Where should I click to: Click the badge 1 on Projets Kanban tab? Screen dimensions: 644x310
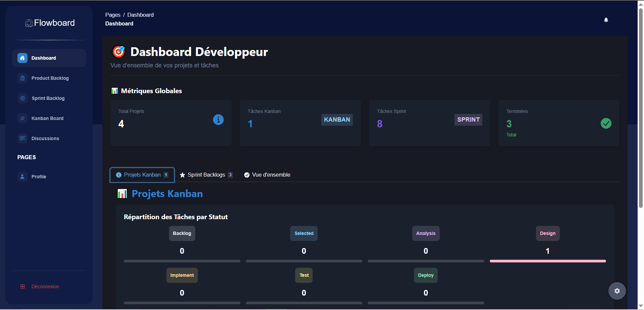166,175
